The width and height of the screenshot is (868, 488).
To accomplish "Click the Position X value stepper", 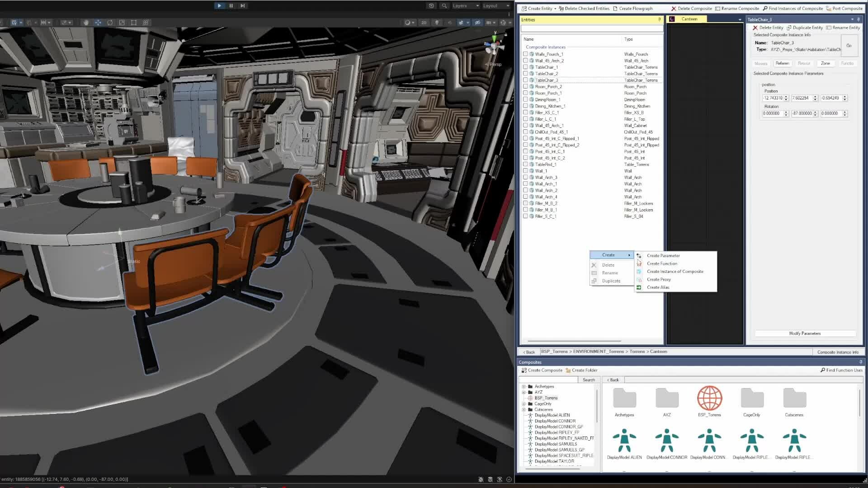I will pos(786,98).
